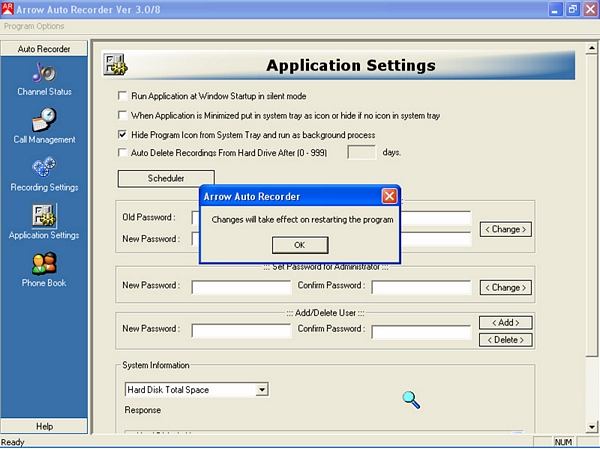Image resolution: width=600 pixels, height=449 pixels.
Task: Select the Auto Recorder panel tab
Action: click(44, 49)
